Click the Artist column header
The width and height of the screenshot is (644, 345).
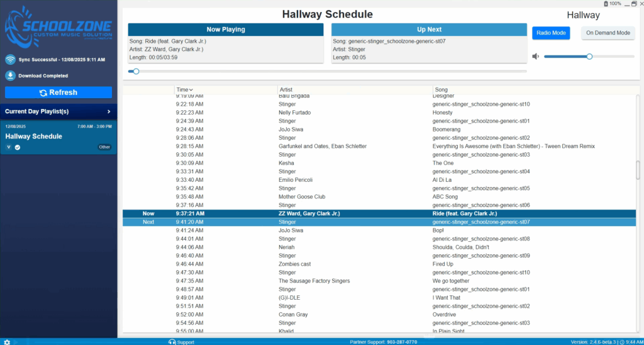[286, 90]
